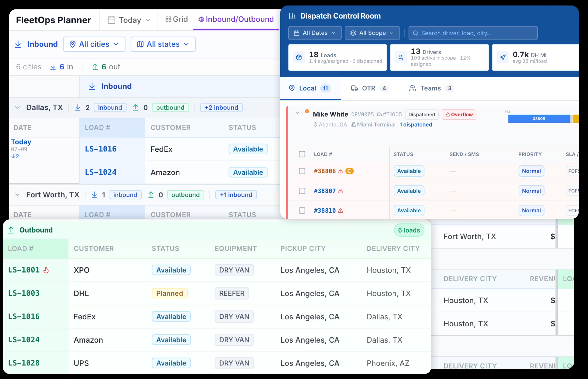Open outbound load LS-1028
Viewport: 588px width, 379px height.
24,363
